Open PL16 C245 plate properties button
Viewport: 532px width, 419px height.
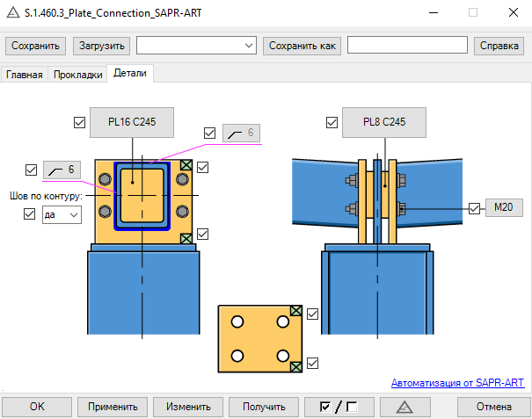132,122
